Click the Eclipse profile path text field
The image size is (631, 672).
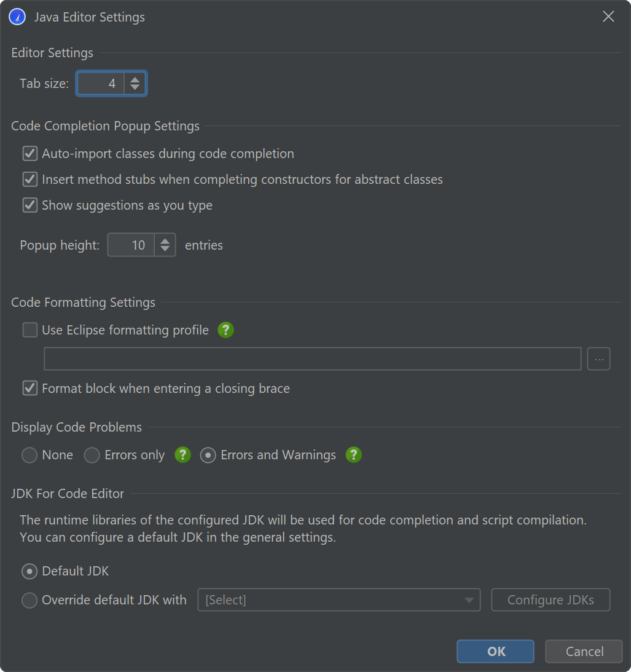pyautogui.click(x=312, y=358)
